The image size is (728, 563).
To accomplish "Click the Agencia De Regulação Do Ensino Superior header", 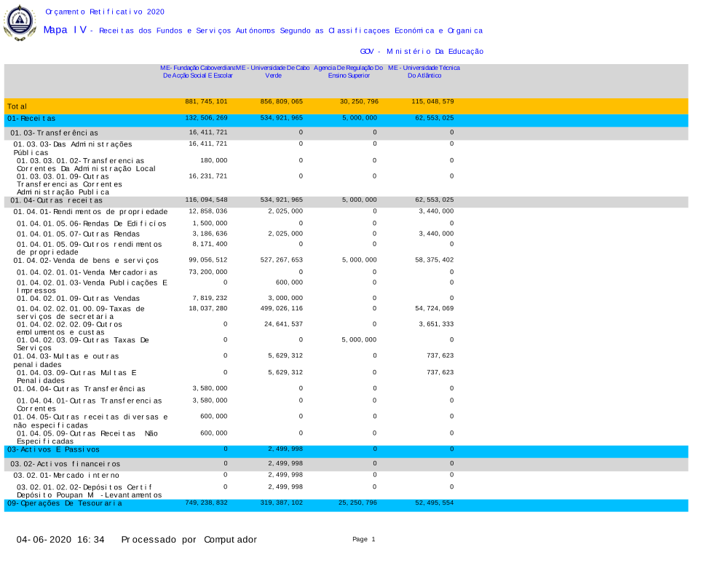I will tap(349, 71).
